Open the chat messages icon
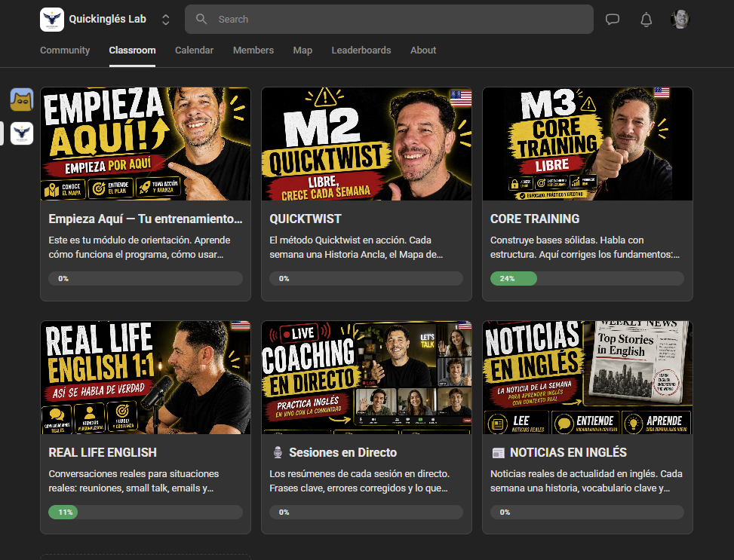Image resolution: width=734 pixels, height=560 pixels. (613, 19)
